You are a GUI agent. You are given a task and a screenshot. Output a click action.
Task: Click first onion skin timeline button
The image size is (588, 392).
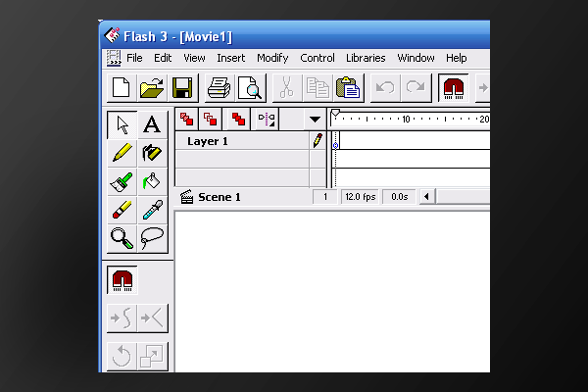187,120
